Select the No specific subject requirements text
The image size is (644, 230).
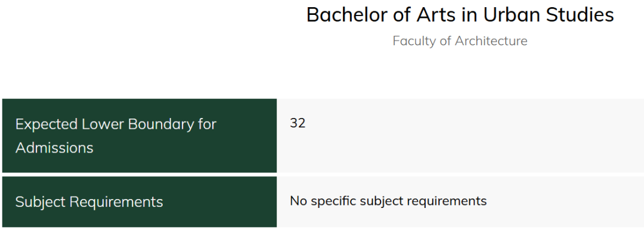click(388, 201)
